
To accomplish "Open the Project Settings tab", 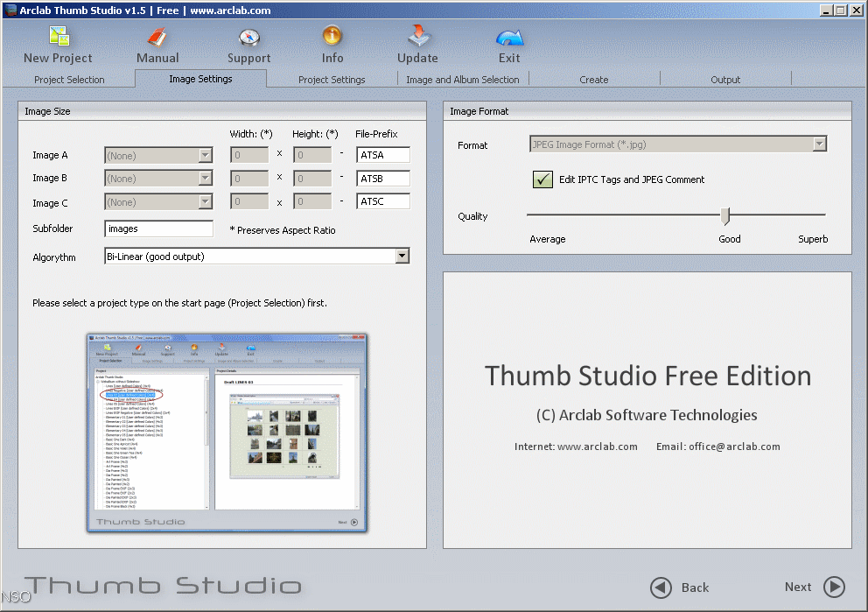I will pos(332,80).
